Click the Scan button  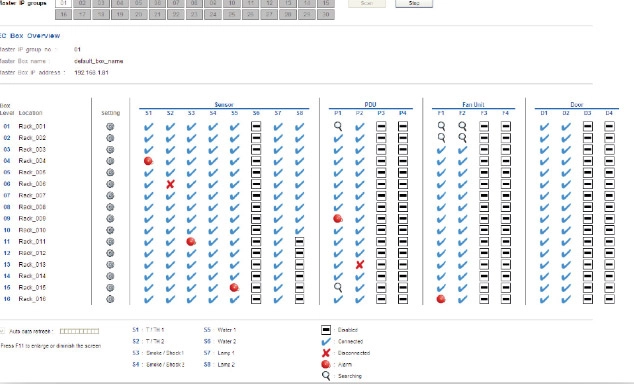tap(367, 3)
